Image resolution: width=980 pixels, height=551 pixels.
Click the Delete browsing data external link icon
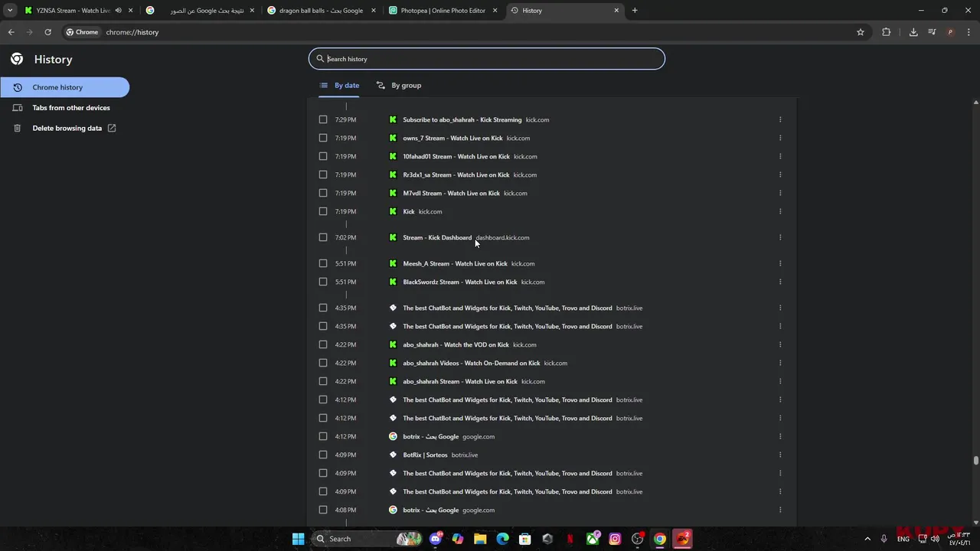pyautogui.click(x=112, y=128)
